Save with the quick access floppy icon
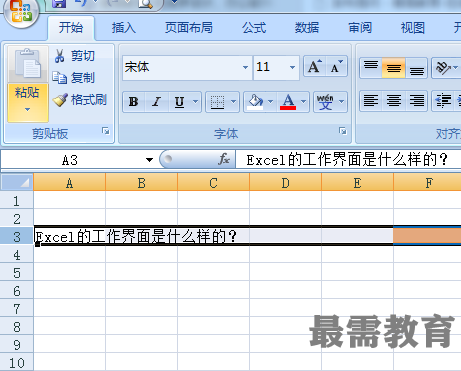The height and width of the screenshot is (371, 461). [x=59, y=3]
